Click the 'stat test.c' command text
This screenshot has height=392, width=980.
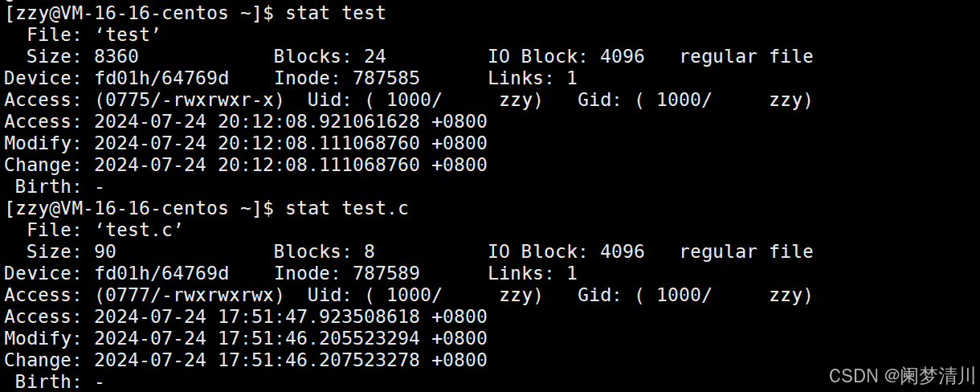[x=347, y=208]
